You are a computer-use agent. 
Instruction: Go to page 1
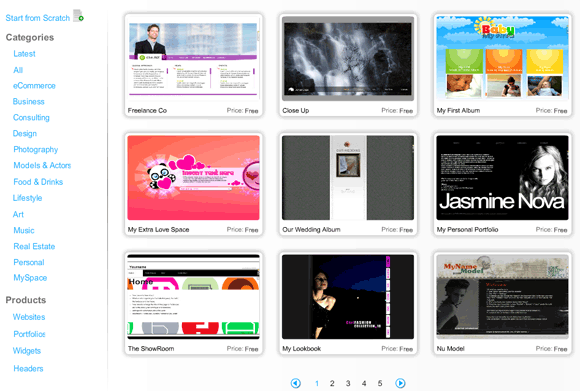click(x=317, y=383)
